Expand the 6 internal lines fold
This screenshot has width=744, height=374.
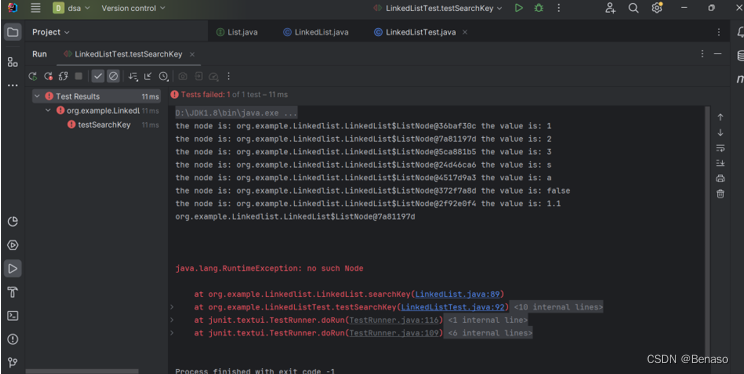490,333
